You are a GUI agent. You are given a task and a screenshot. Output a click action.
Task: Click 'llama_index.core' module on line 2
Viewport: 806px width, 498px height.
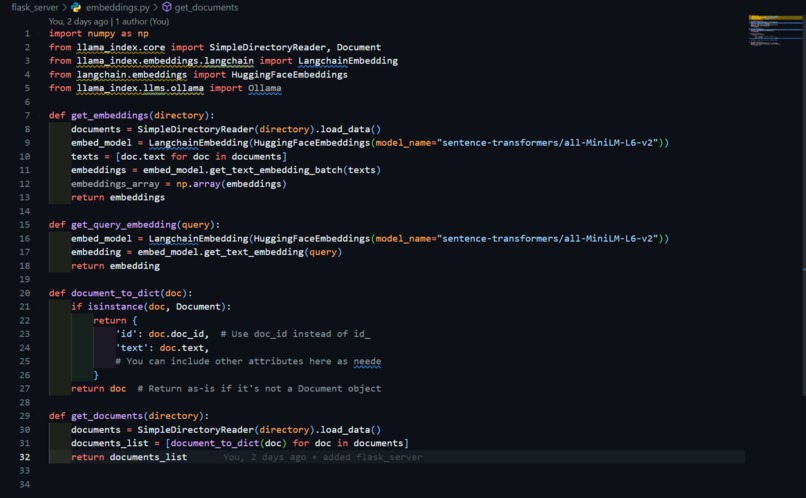point(121,47)
